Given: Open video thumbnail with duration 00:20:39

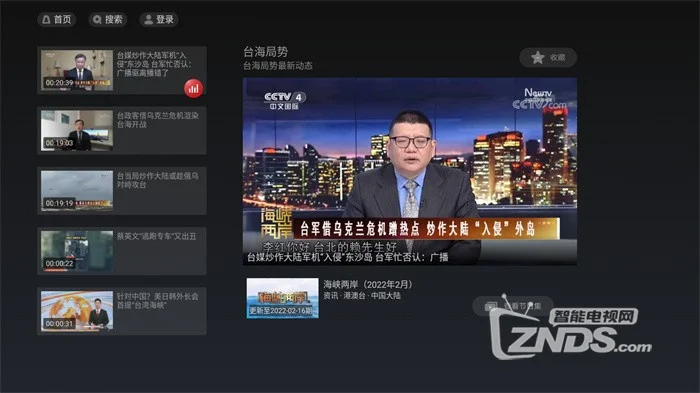Looking at the screenshot, I should click(x=77, y=70).
